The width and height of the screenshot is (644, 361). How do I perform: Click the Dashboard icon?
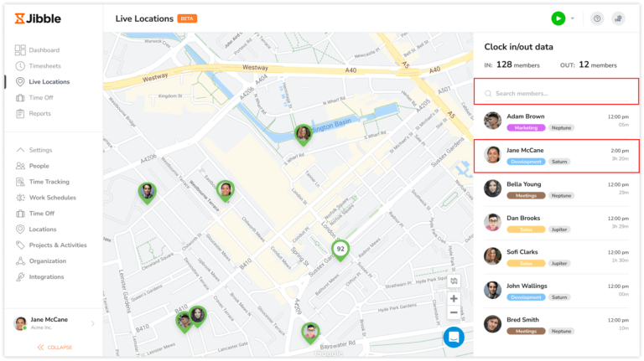point(20,50)
